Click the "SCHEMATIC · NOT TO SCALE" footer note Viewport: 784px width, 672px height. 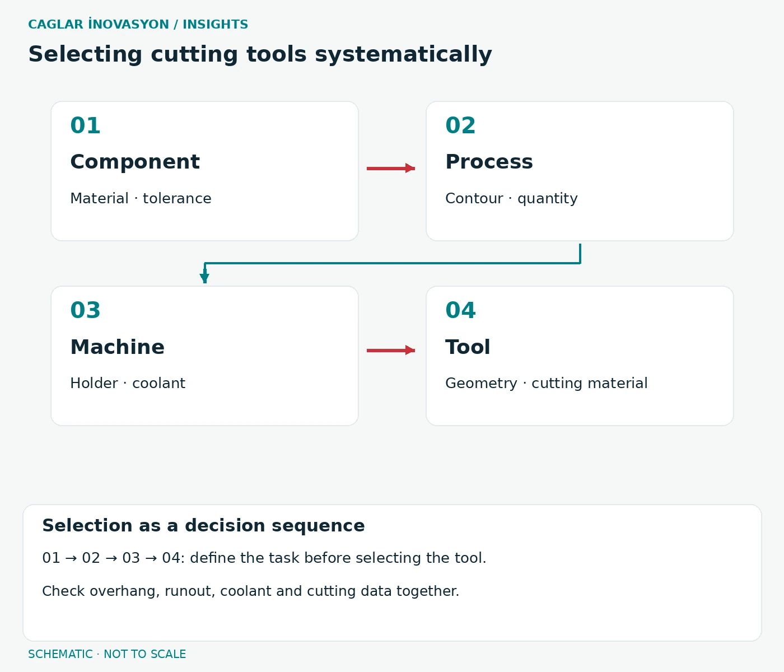pyautogui.click(x=107, y=654)
